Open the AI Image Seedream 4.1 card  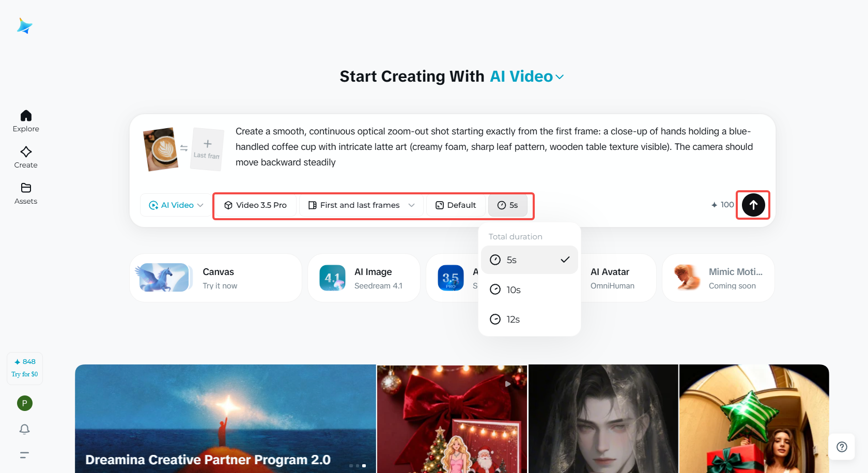coord(364,278)
